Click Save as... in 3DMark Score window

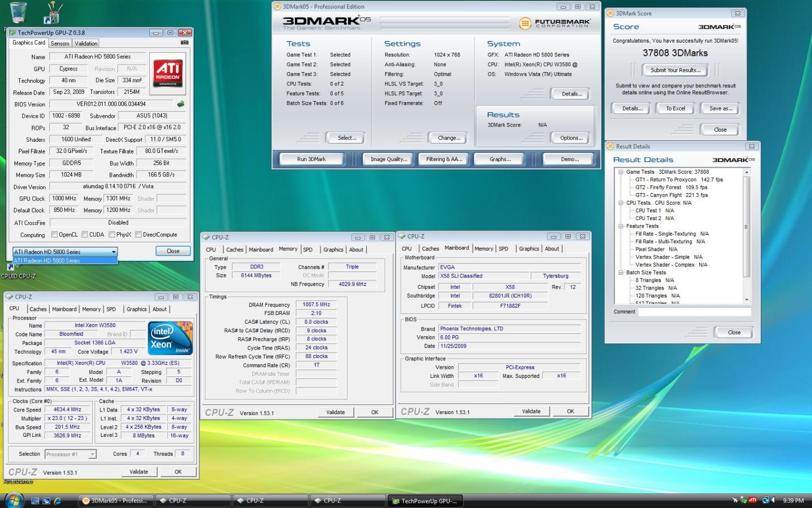(721, 108)
